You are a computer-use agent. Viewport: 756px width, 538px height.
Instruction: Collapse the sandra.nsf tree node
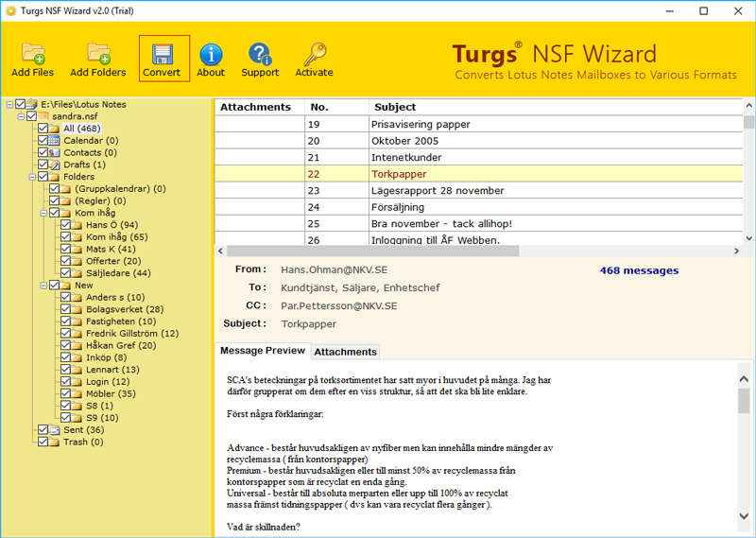[x=21, y=116]
